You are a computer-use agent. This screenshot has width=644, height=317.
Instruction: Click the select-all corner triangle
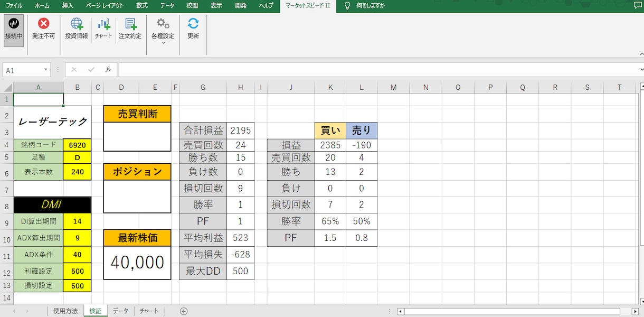tap(7, 87)
